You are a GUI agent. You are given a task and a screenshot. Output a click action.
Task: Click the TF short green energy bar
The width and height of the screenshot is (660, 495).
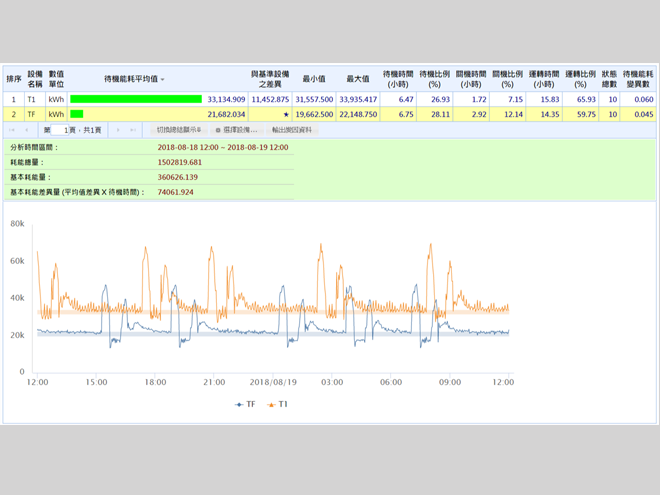pos(77,114)
